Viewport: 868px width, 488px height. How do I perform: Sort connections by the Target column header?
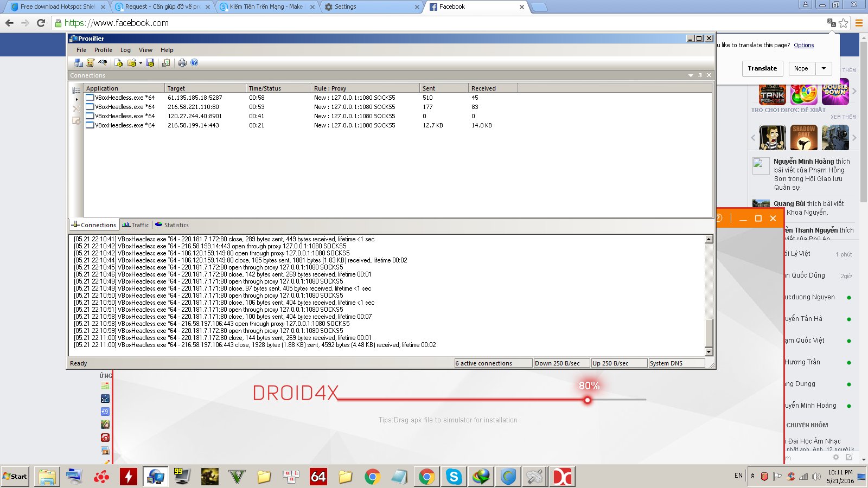[x=206, y=88]
